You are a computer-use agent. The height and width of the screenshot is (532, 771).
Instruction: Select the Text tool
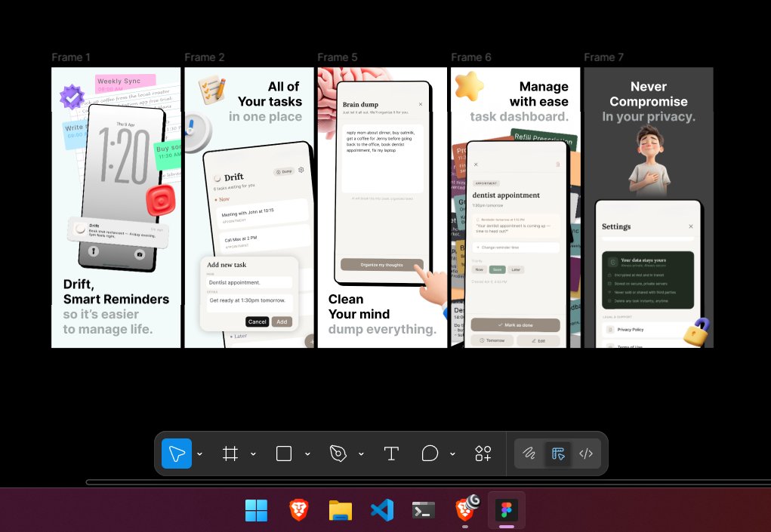coord(391,454)
